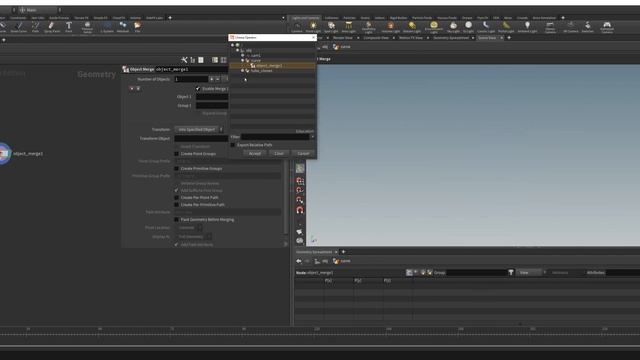640x360 pixels.
Task: Open the Composite View pane tab
Action: pyautogui.click(x=376, y=38)
